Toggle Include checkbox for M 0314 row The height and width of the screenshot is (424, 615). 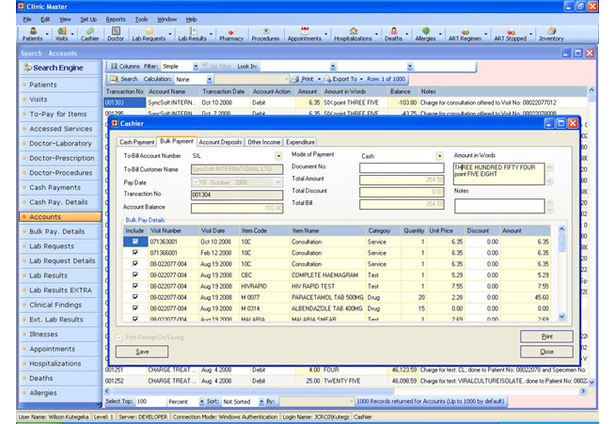[x=135, y=308]
